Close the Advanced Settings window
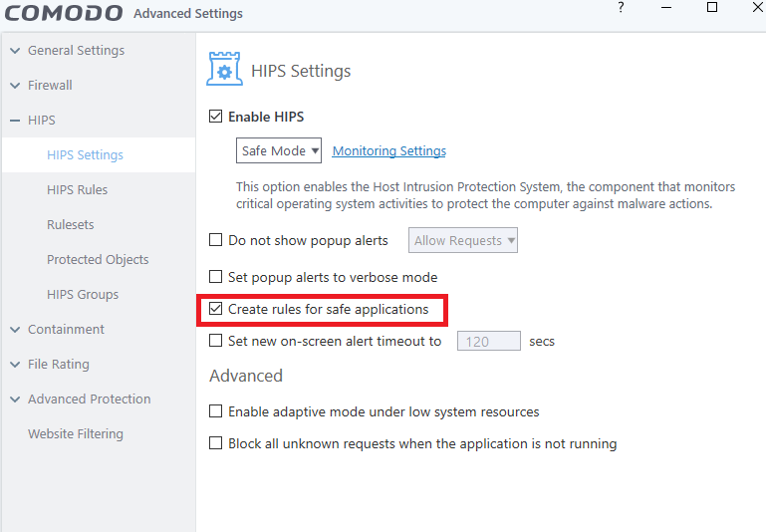The image size is (766, 532). click(756, 8)
